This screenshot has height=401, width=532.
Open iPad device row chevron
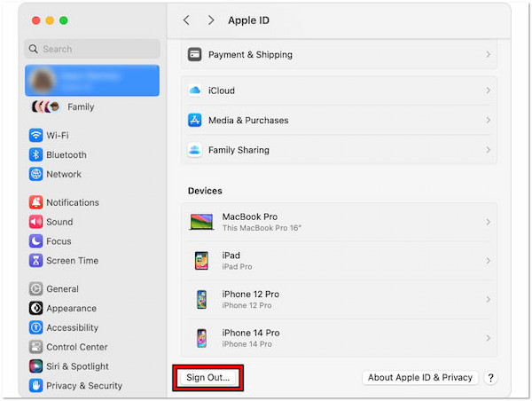pyautogui.click(x=489, y=261)
